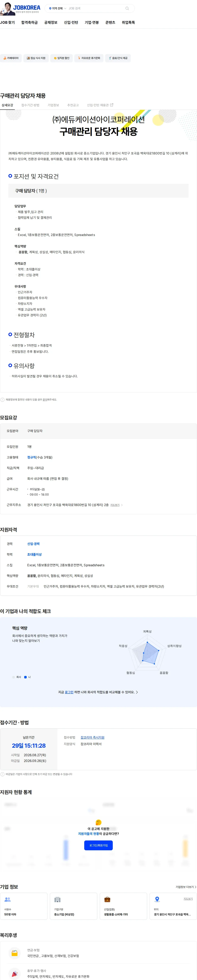197x980 pixels.
Task: Click the 문의 link under job details
Action: (x=45, y=400)
